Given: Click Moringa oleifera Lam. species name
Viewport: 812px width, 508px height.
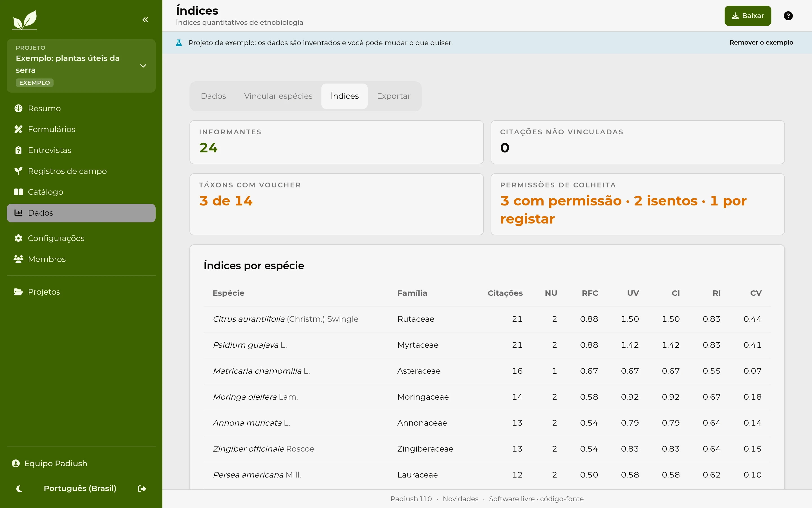Looking at the screenshot, I should (255, 397).
